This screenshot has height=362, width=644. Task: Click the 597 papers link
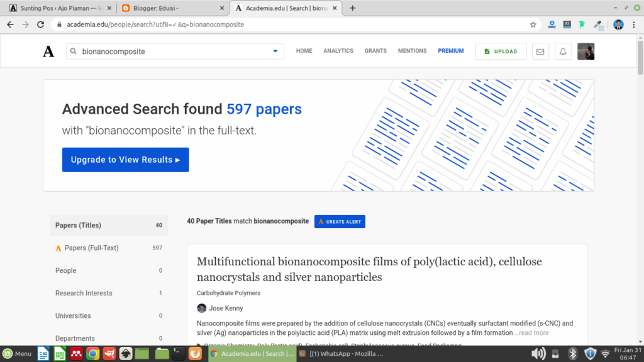pyautogui.click(x=264, y=109)
